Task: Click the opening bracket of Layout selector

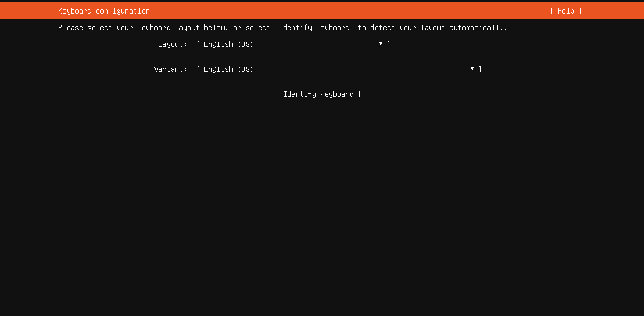Action: coord(198,44)
